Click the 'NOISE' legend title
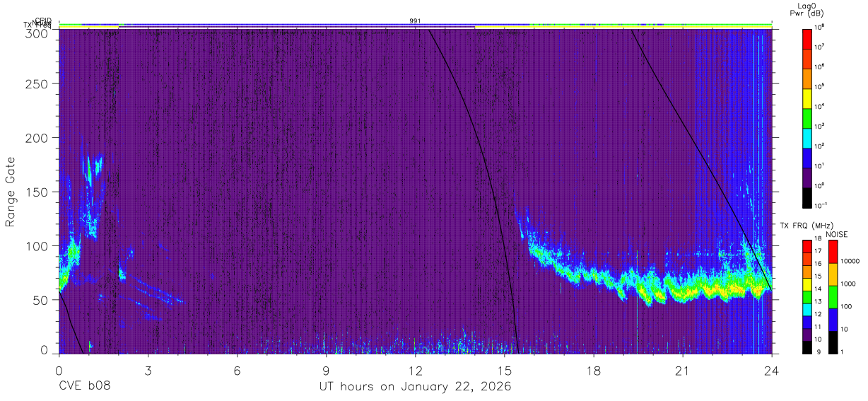This screenshot has height=401, width=868. click(837, 234)
